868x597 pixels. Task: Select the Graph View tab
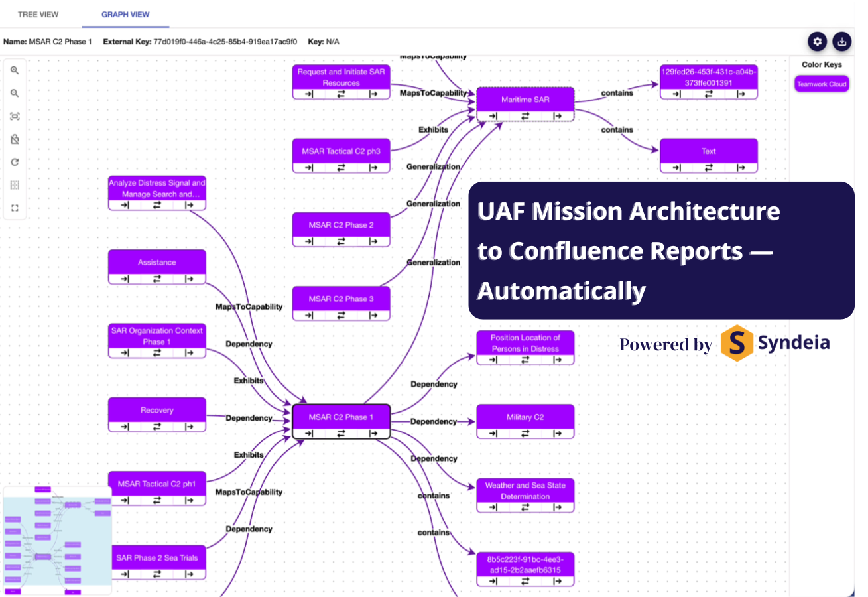[x=125, y=14]
